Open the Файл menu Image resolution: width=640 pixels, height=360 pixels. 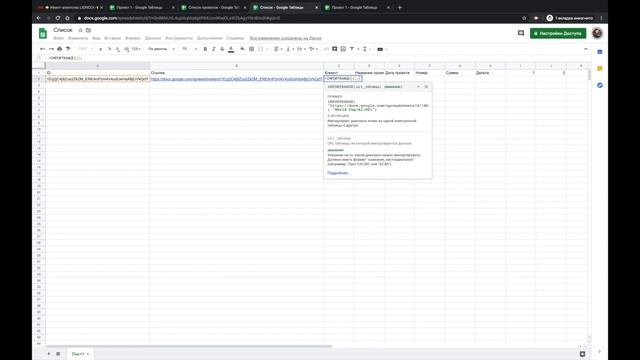(58, 38)
